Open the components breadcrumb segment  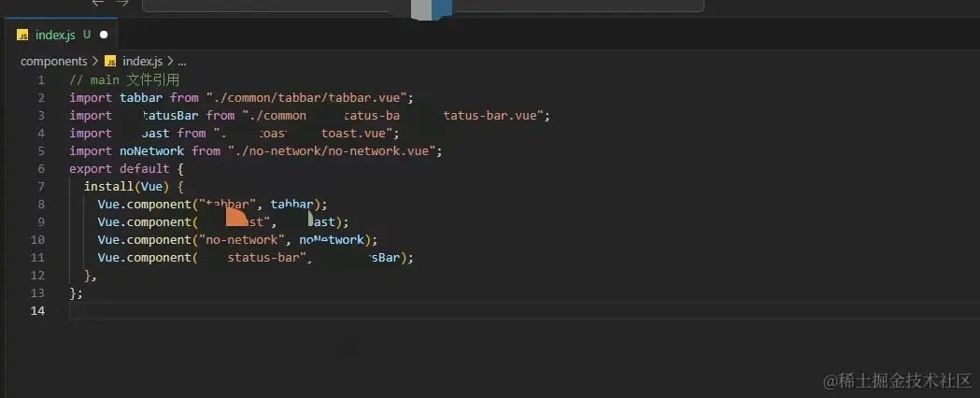(x=54, y=62)
